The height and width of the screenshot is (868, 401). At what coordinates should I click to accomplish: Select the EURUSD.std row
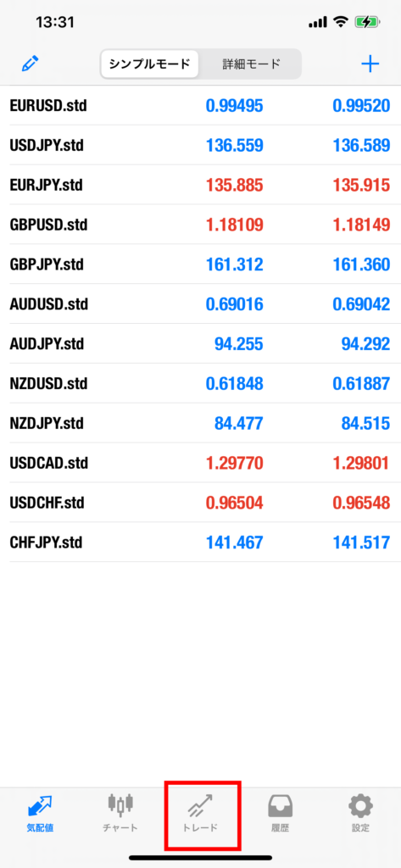(x=200, y=105)
